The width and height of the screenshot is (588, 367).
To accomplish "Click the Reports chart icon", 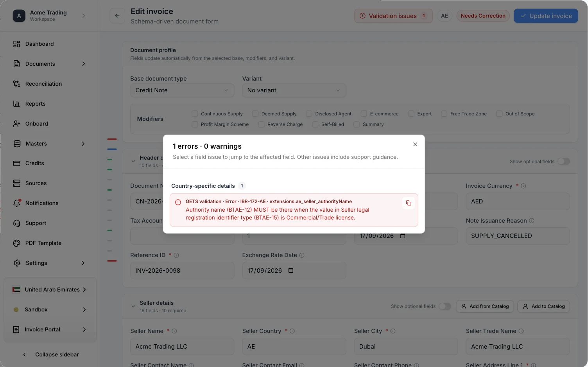I will [16, 104].
